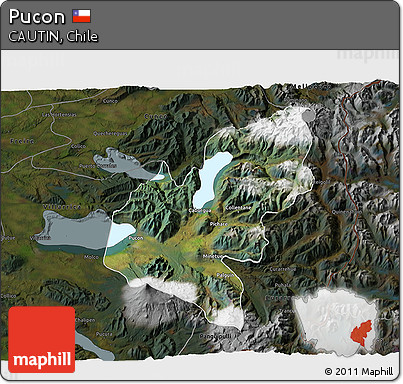The width and height of the screenshot is (403, 384).
Task: Open the red maphill logo
Action: 42,339
